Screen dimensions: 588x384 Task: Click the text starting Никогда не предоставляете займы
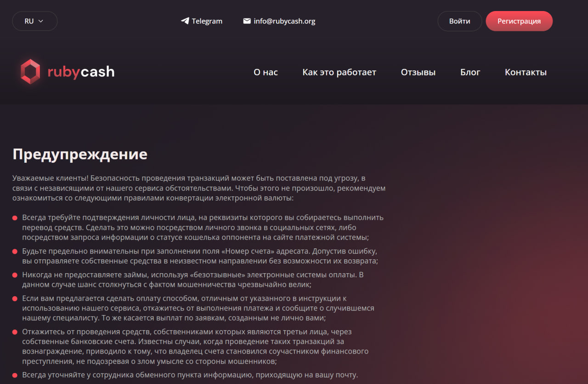(x=193, y=280)
